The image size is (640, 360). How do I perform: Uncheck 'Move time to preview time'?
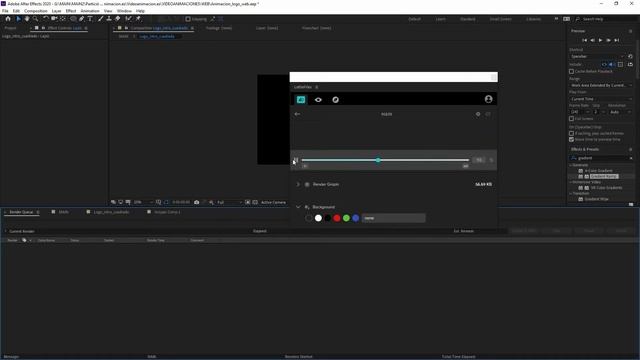571,140
